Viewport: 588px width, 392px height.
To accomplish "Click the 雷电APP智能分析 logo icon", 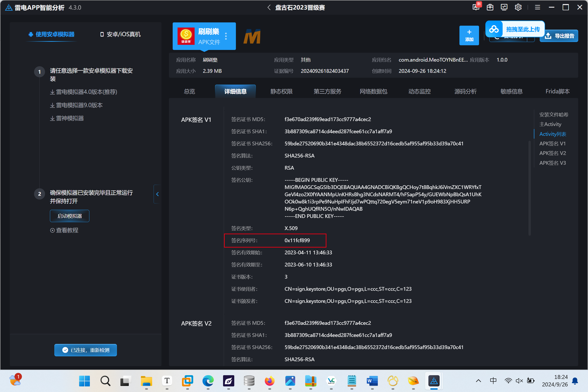I will (x=8, y=7).
